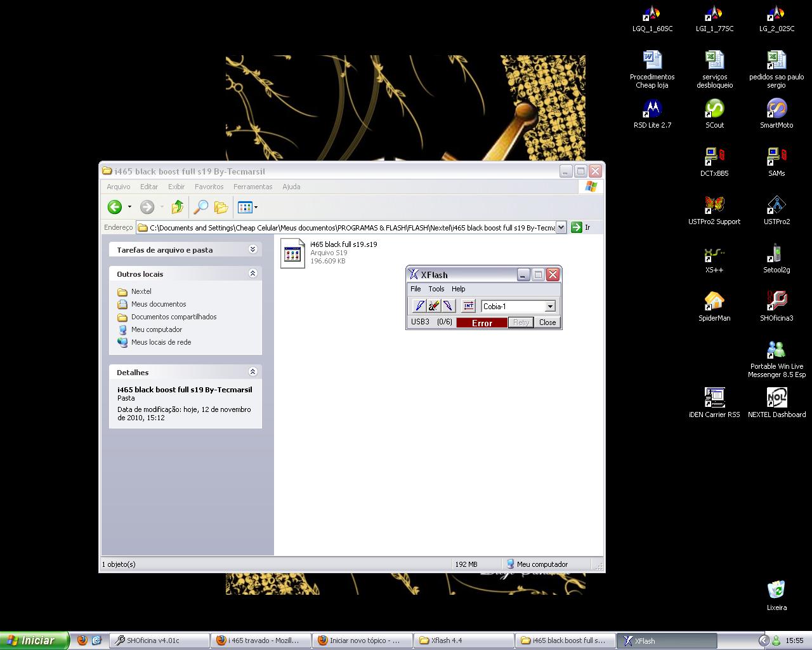Select serviços desbloqueio Excel file

pyautogui.click(x=714, y=70)
